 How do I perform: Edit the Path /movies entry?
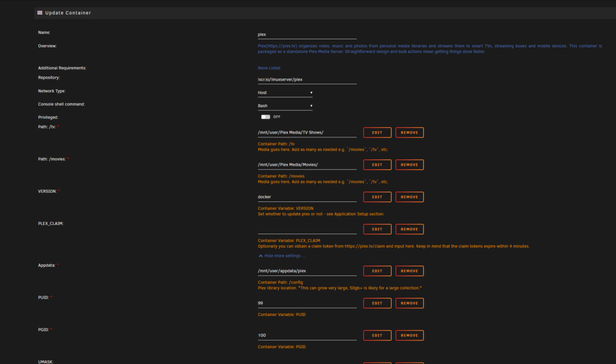point(377,164)
